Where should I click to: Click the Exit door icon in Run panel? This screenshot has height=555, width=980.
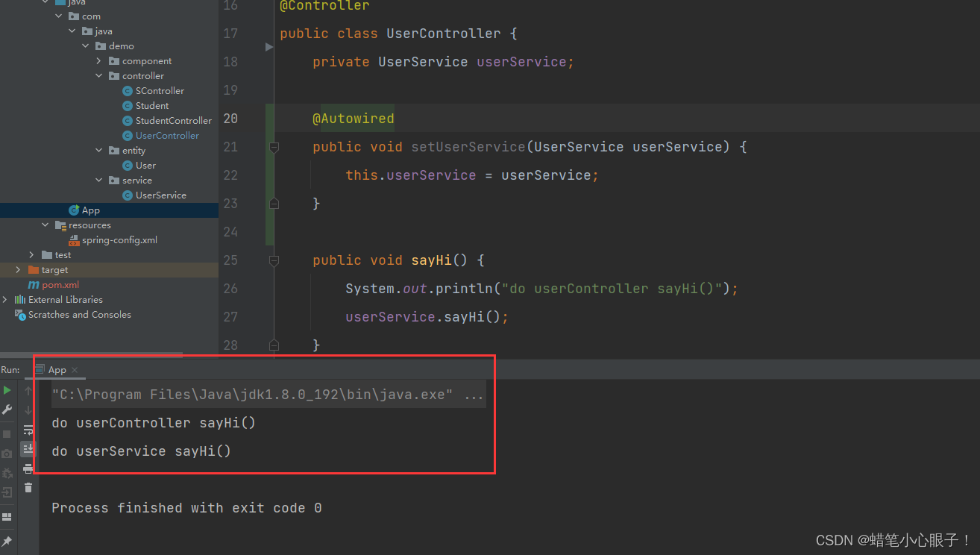(7, 492)
